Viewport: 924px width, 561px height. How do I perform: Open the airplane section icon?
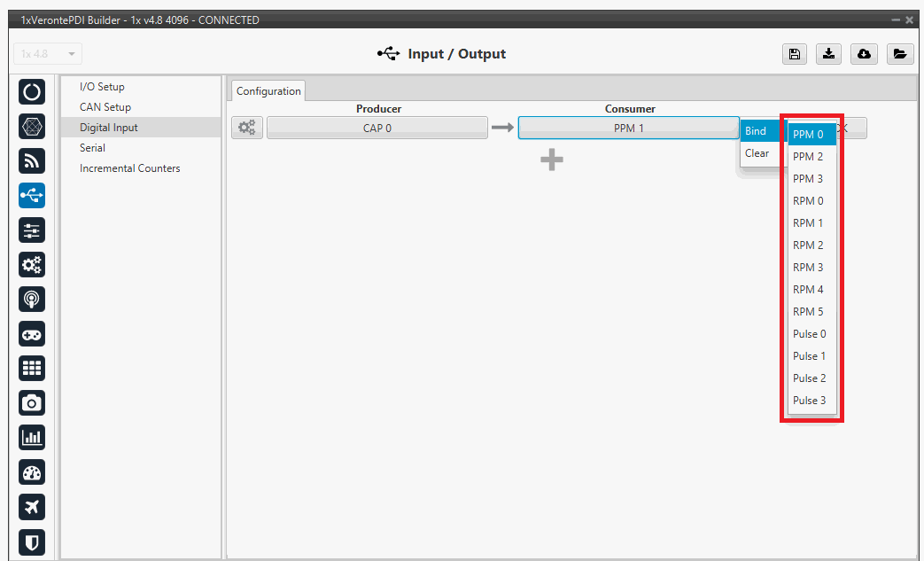point(32,507)
